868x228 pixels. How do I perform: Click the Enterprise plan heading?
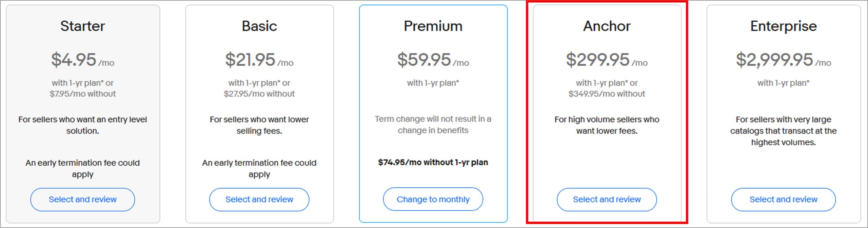pos(783,26)
